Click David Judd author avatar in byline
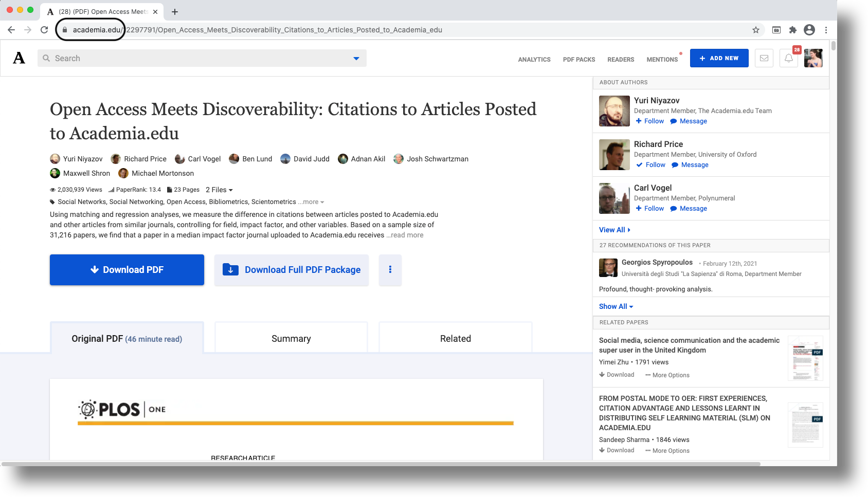Viewport: 868px width, 497px height. point(285,159)
